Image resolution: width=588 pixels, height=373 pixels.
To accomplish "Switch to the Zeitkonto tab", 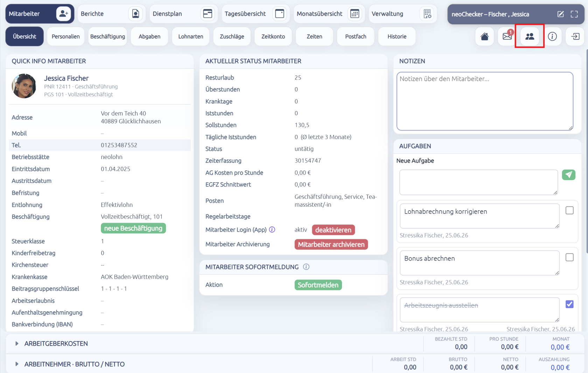I will tap(273, 36).
